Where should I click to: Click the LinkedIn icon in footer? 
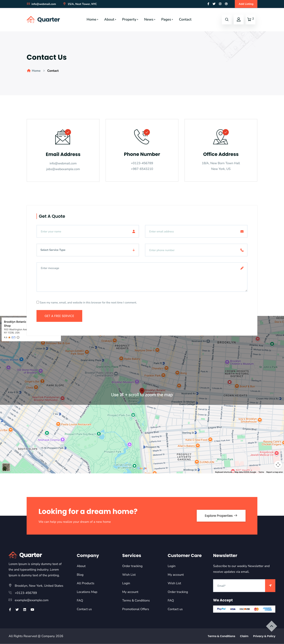point(25,609)
